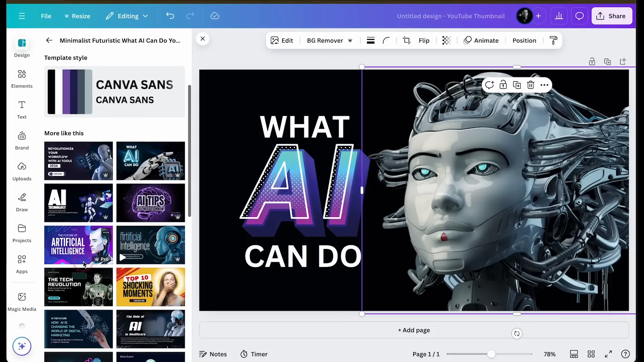The image size is (644, 362).
Task: Open the transparency checkerboard icon
Action: (x=446, y=41)
